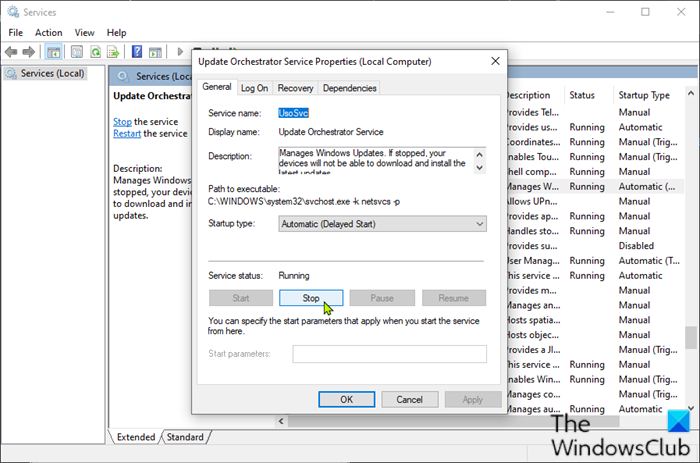Click the Resume button
This screenshot has width=700, height=463.
point(454,298)
